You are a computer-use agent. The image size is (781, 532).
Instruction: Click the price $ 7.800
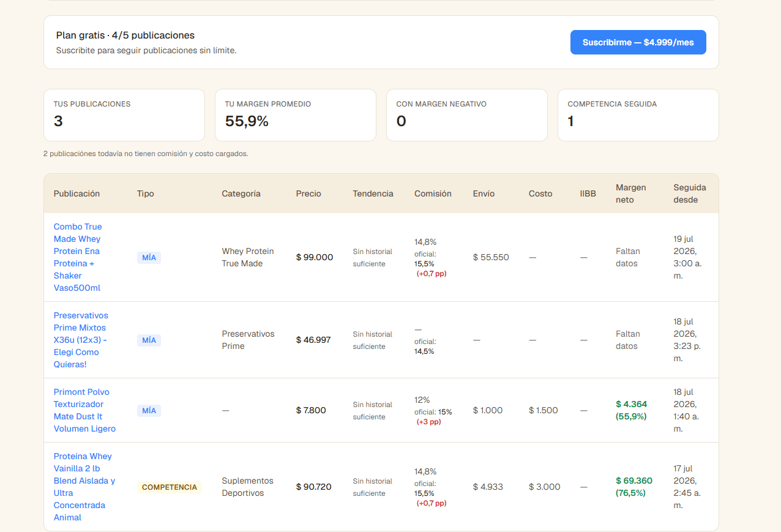pos(311,410)
